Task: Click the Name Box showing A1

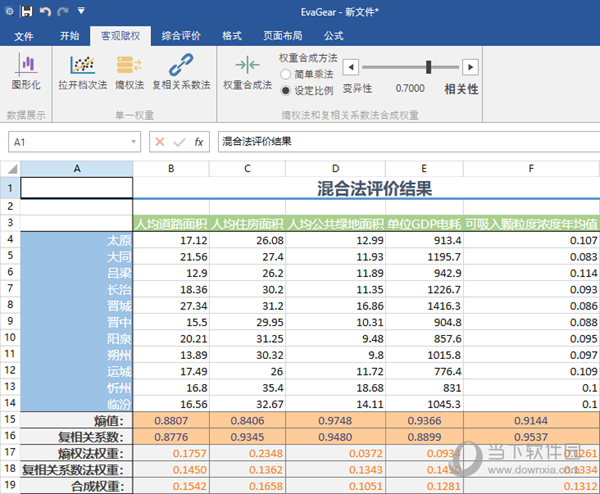Action: click(x=74, y=142)
